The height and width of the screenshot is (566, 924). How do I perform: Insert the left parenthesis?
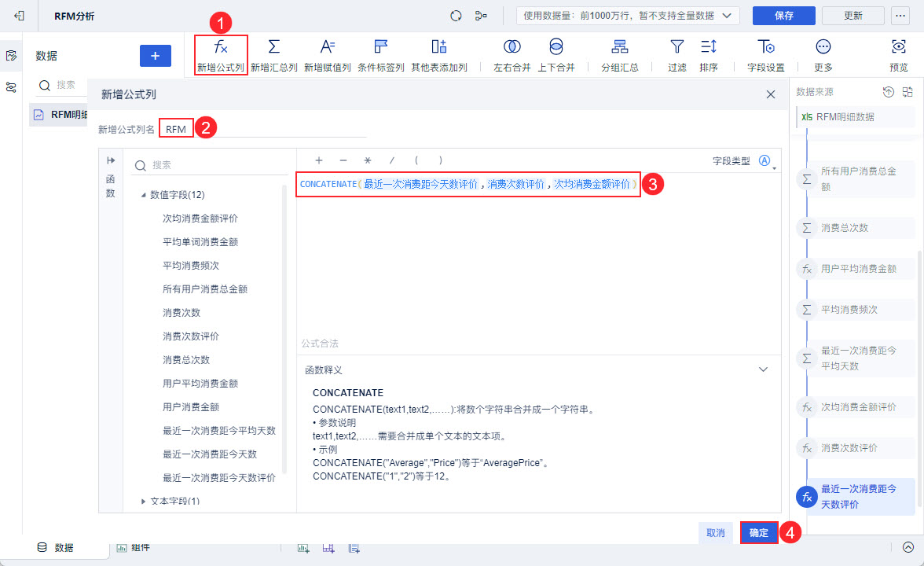(x=416, y=160)
